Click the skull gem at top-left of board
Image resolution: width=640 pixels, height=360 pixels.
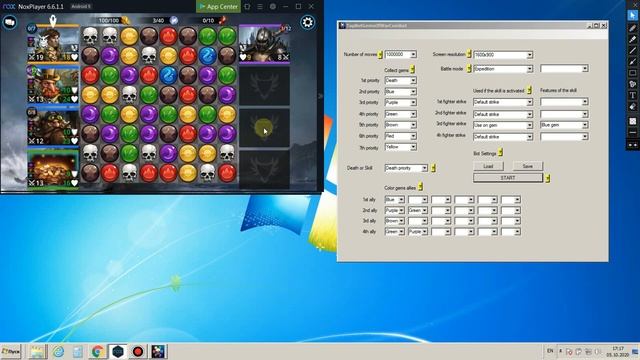tap(90, 36)
